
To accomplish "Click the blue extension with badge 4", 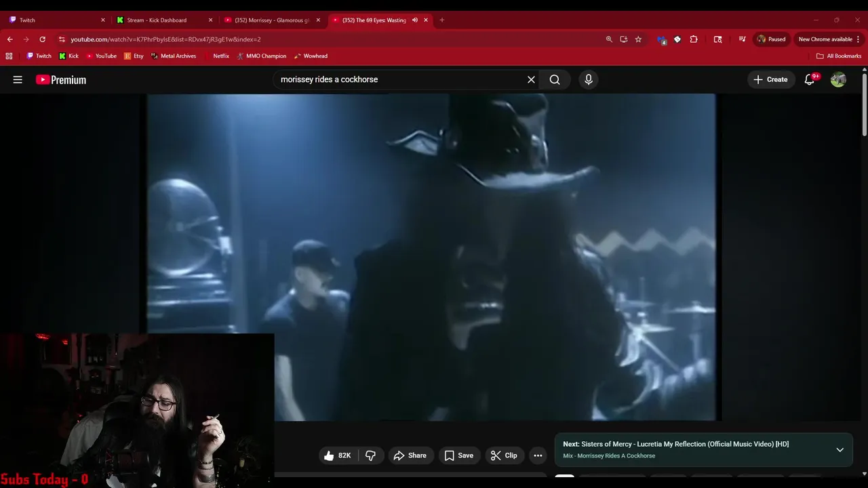I will click(x=662, y=39).
